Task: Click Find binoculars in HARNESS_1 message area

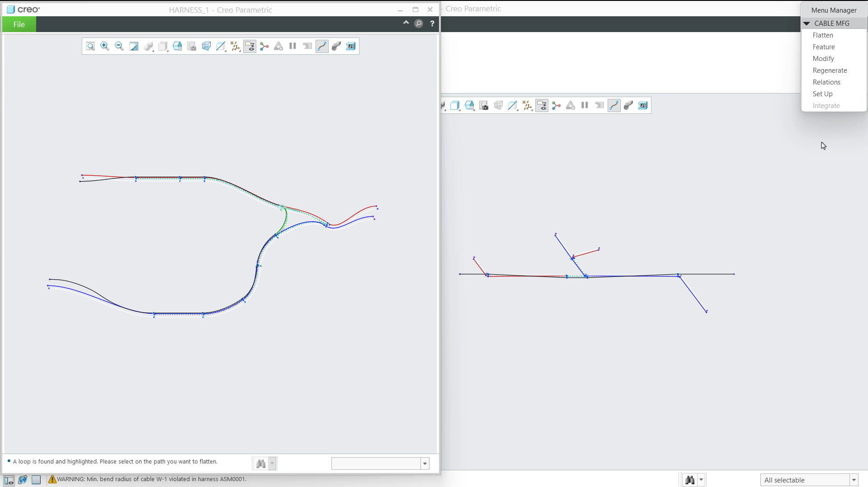Action: (261, 464)
